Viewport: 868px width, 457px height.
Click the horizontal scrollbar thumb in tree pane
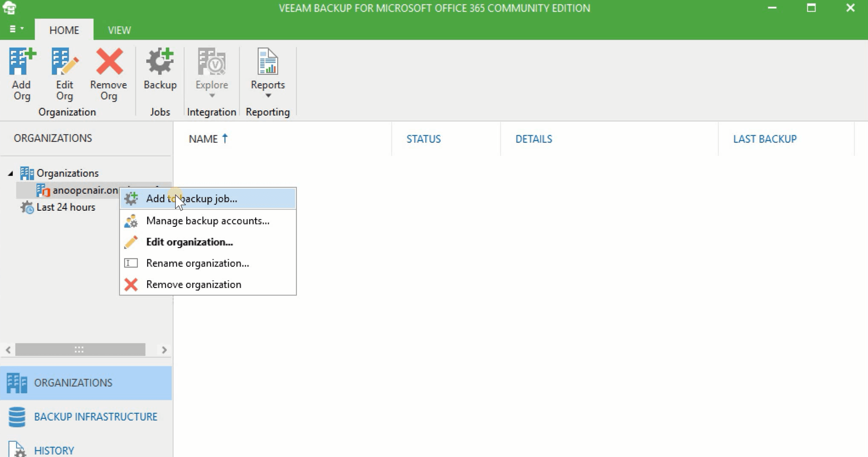(80, 349)
